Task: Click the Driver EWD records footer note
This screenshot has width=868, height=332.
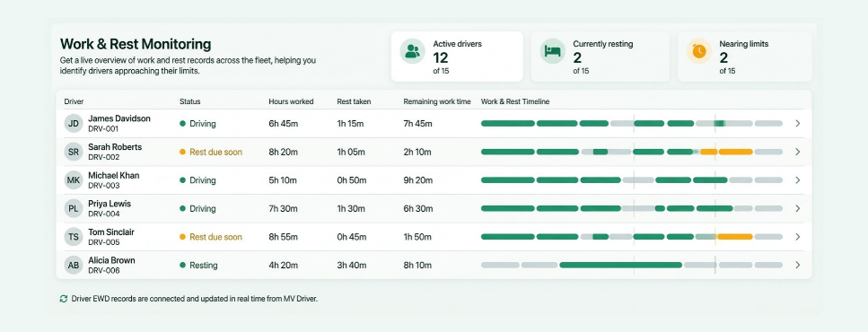Action: (x=194, y=299)
